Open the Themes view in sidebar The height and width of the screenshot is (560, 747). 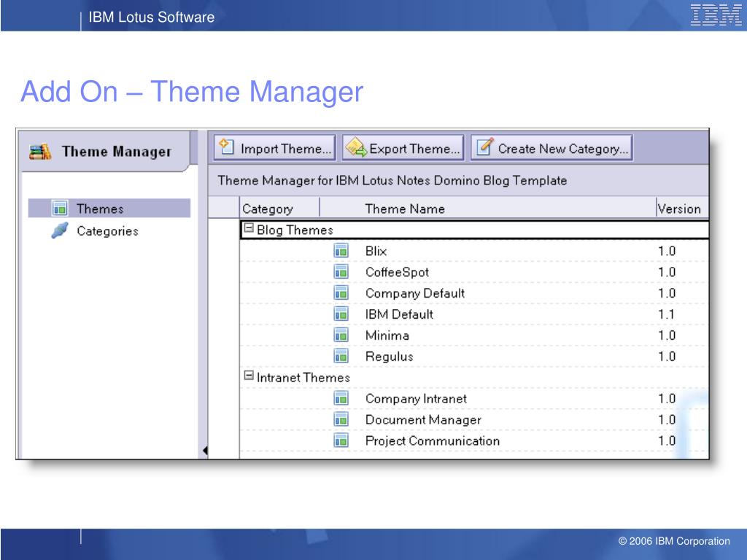(x=109, y=209)
